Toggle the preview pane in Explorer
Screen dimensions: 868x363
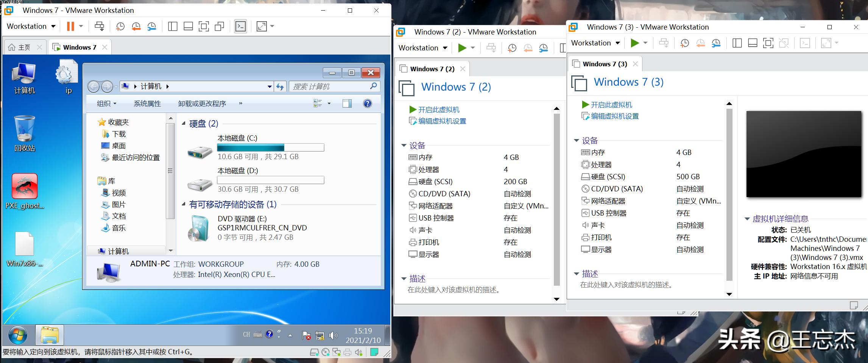pos(346,103)
